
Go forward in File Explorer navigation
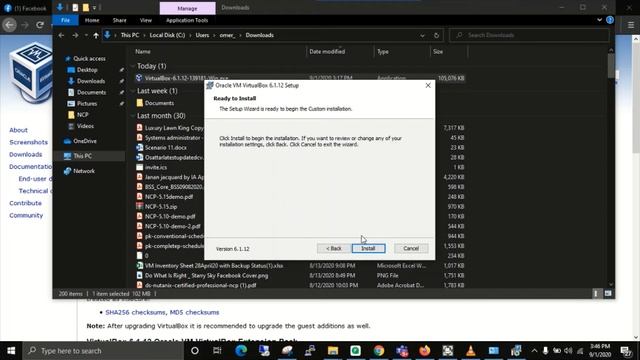pos(75,36)
